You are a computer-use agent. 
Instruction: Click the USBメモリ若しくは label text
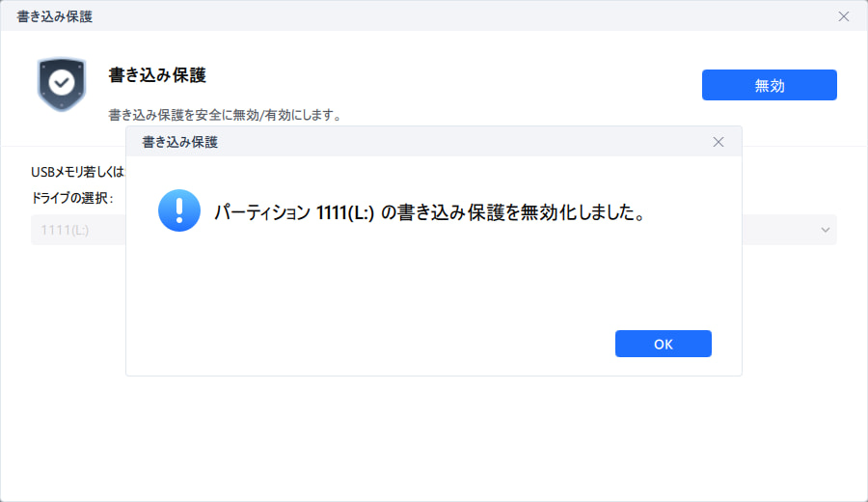(x=77, y=172)
